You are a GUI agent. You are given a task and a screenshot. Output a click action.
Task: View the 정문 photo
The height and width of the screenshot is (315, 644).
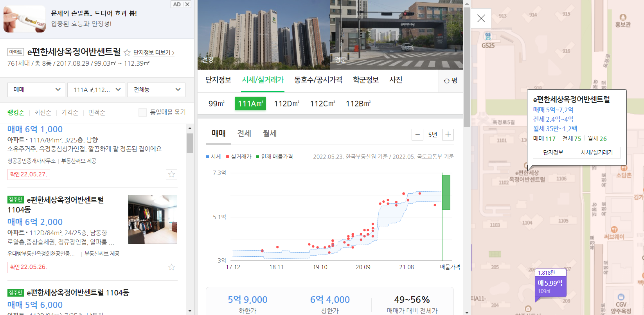[396, 35]
